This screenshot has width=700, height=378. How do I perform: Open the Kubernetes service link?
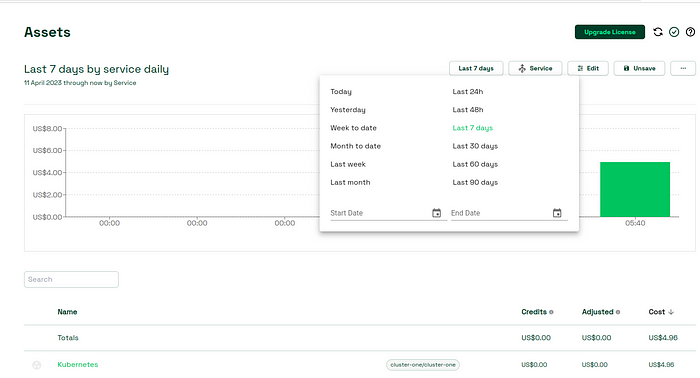78,365
